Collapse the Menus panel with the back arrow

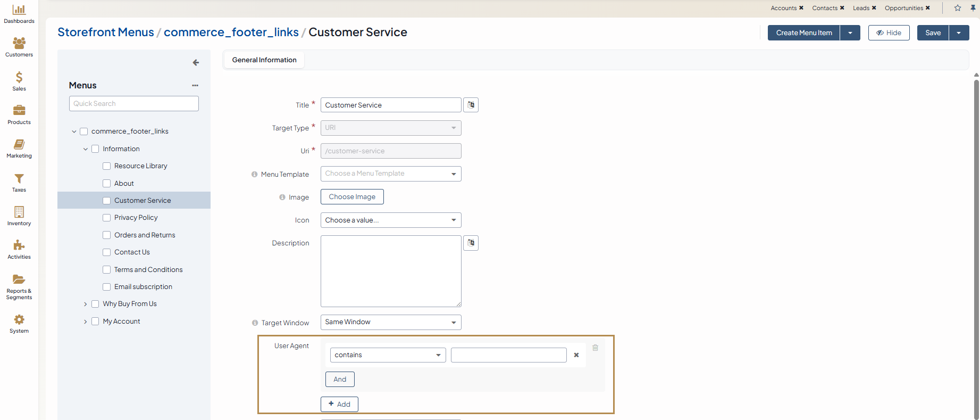coord(196,63)
